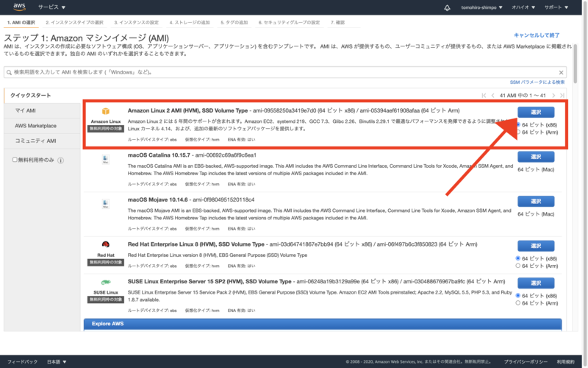Click the 無料利用枠の対象 badge under Red Hat
The height and width of the screenshot is (368, 588).
click(106, 263)
